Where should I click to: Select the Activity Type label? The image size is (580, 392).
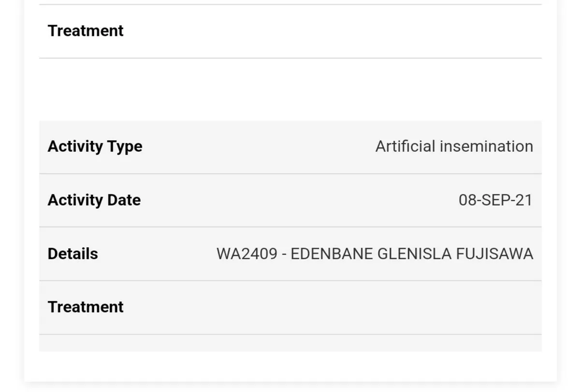95,146
